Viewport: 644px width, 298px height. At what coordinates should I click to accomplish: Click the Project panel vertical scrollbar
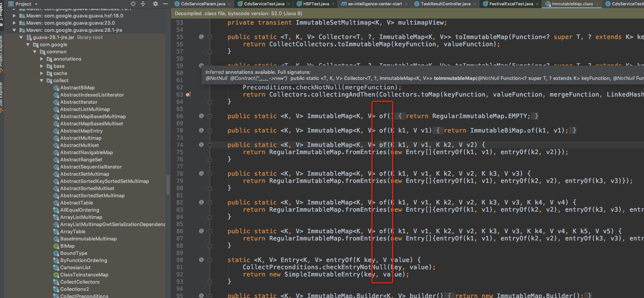(168, 185)
